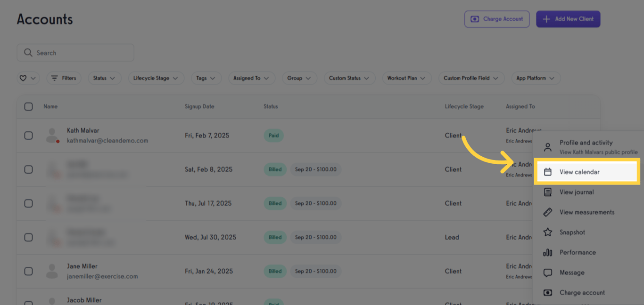This screenshot has width=644, height=305.
Task: Open the Snapshot star icon
Action: tap(547, 232)
